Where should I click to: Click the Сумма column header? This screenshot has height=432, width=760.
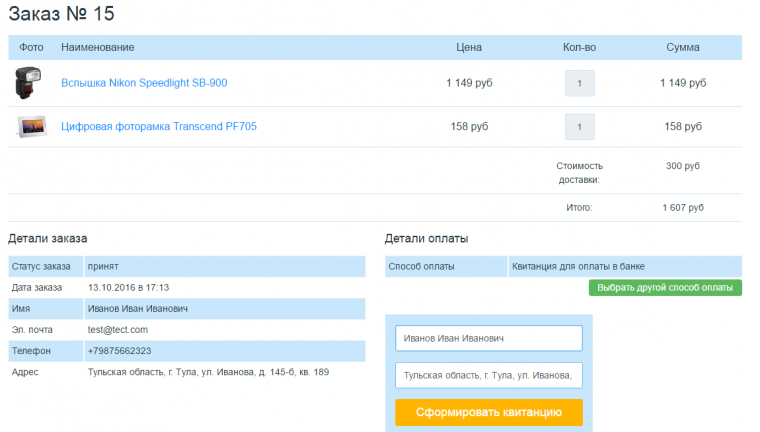682,47
